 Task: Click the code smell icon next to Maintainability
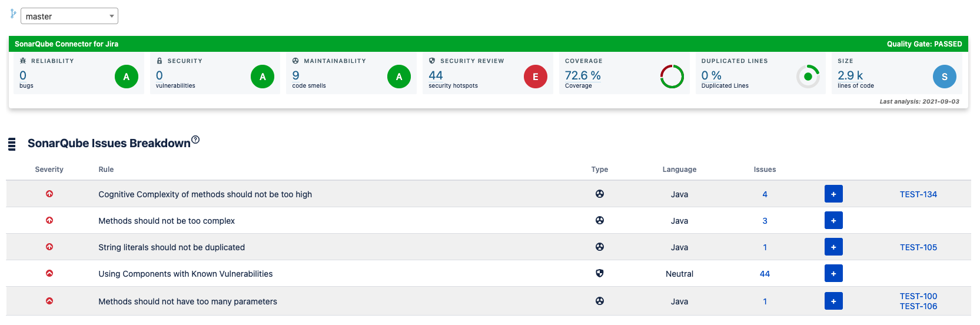(x=295, y=61)
